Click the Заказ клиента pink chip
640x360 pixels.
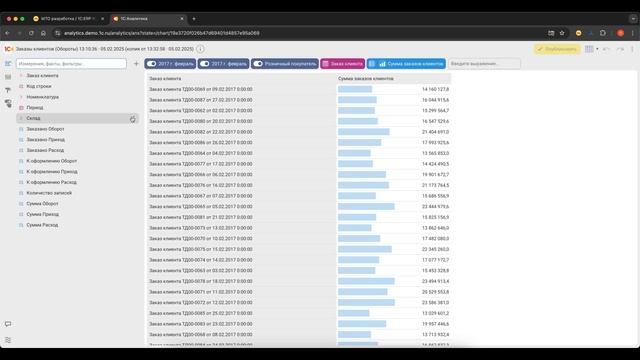(342, 64)
